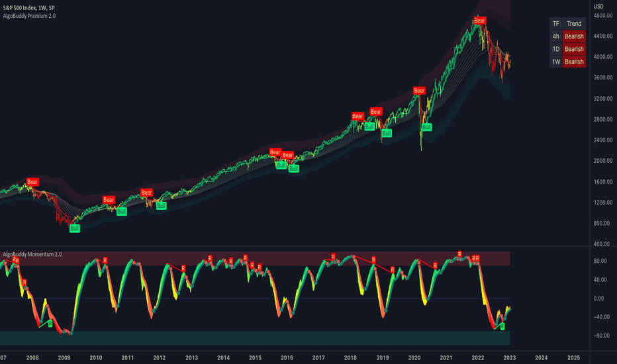Image resolution: width=617 pixels, height=364 pixels.
Task: Click the 2010 label on time axis
Action: (95, 357)
